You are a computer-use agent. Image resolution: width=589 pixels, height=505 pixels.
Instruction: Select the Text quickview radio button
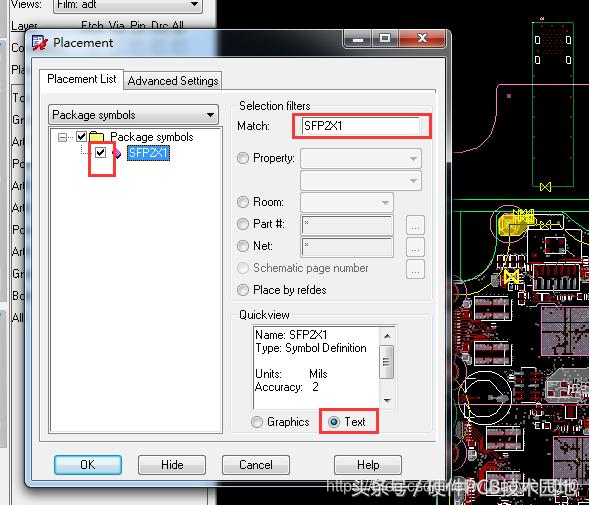tap(334, 422)
